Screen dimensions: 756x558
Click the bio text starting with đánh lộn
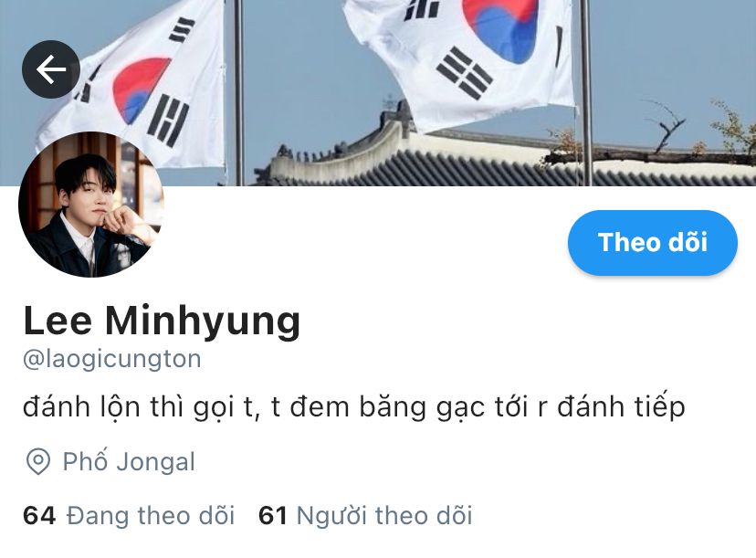[x=354, y=407]
